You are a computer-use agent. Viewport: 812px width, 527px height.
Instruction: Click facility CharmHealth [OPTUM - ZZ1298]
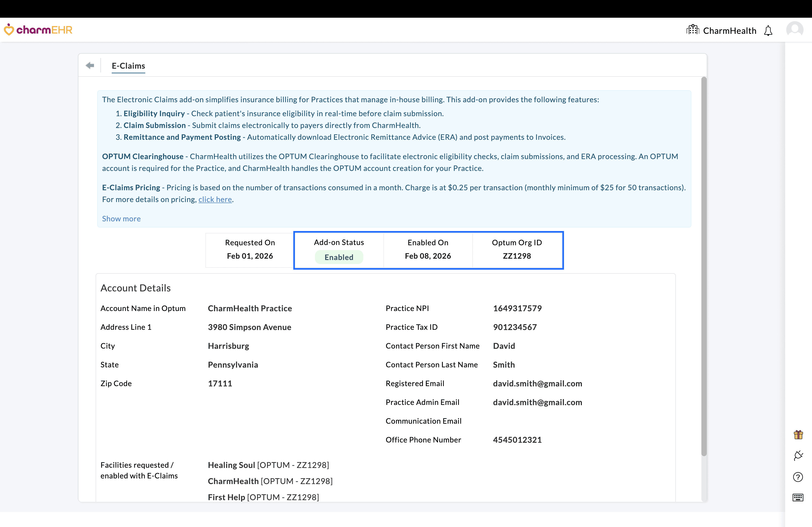(x=270, y=481)
